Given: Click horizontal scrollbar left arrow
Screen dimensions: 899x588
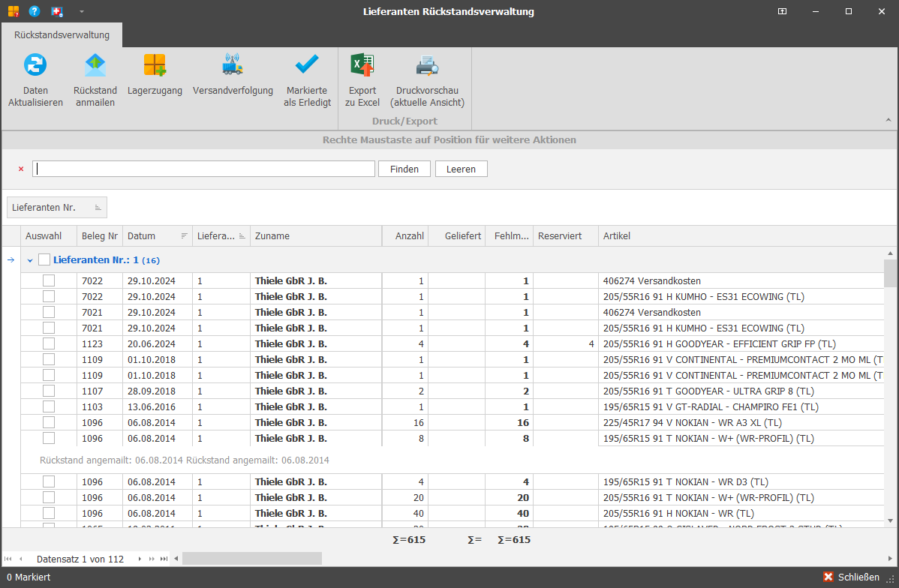Looking at the screenshot, I should tap(176, 558).
